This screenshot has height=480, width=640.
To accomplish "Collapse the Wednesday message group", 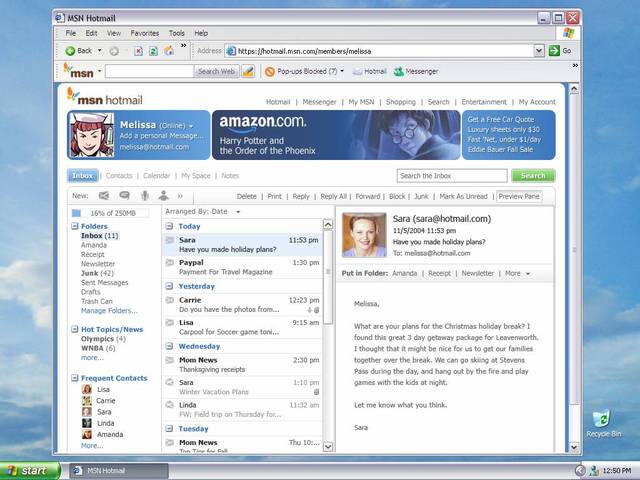I will point(169,346).
